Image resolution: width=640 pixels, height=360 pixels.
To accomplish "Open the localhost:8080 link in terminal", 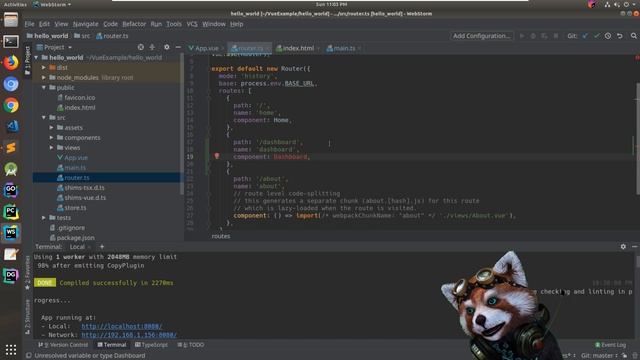I will 122,326.
